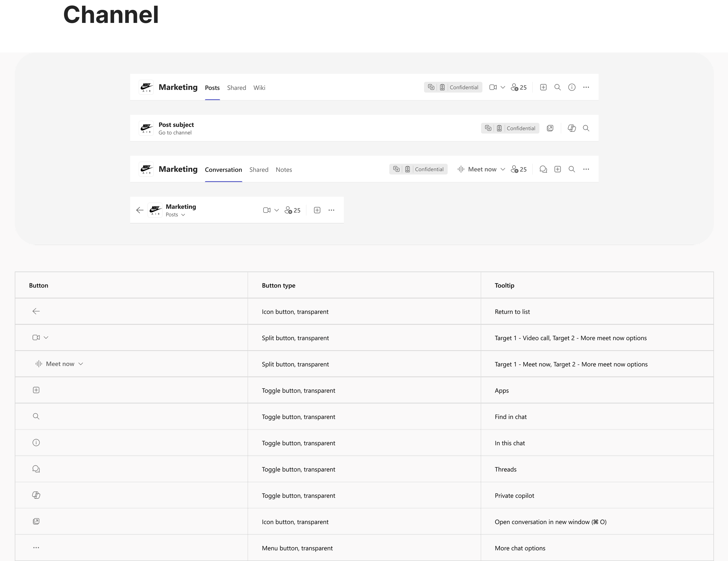Switch to the Posts tab
The image size is (728, 561).
click(x=212, y=88)
